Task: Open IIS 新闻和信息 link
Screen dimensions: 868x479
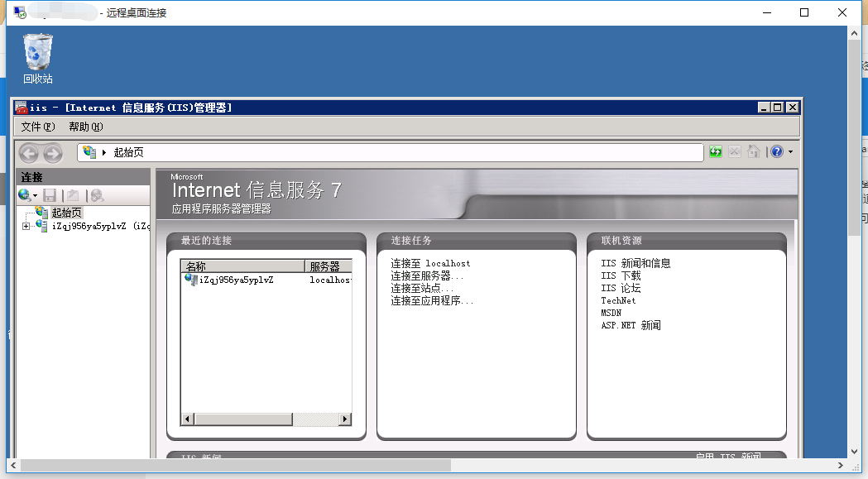Action: coord(635,264)
